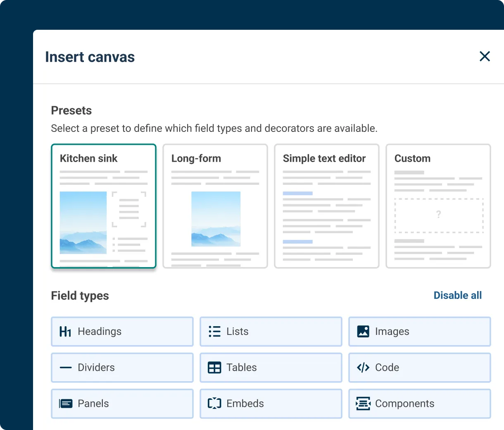Image resolution: width=504 pixels, height=430 pixels.
Task: Click the Disable all link
Action: pos(458,295)
